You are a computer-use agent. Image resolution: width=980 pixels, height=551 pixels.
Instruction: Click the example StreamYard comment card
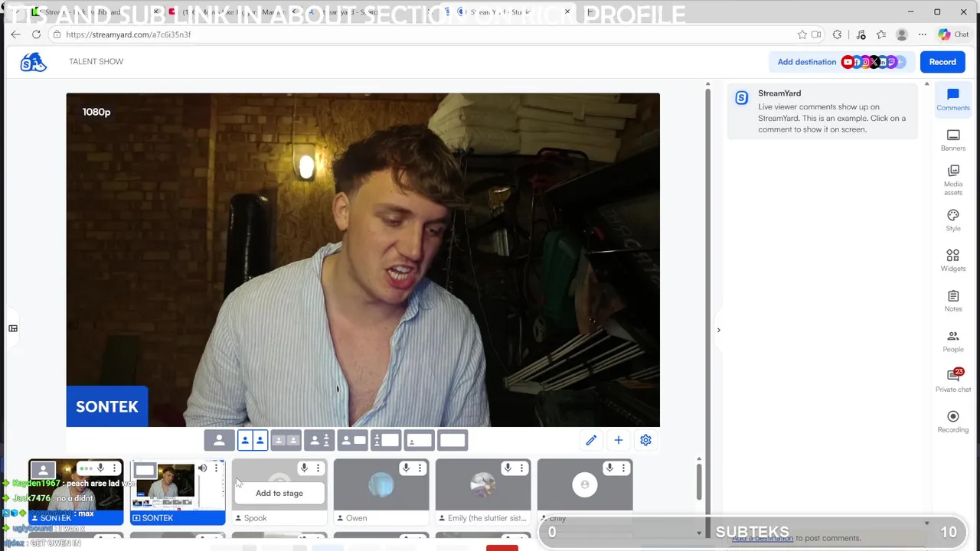point(822,111)
